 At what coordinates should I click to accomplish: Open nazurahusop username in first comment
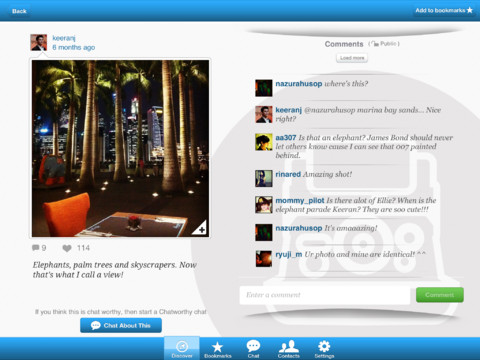[299, 84]
